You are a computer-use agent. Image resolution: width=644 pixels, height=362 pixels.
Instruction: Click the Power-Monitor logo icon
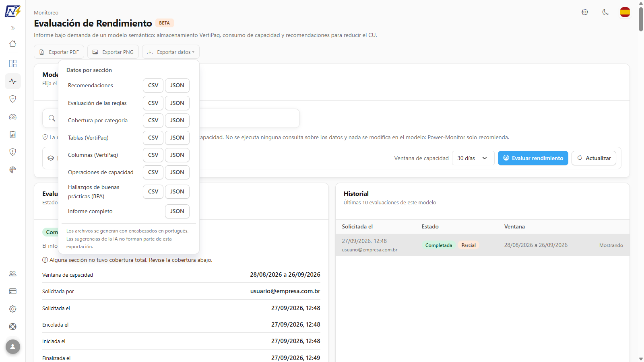click(x=12, y=11)
